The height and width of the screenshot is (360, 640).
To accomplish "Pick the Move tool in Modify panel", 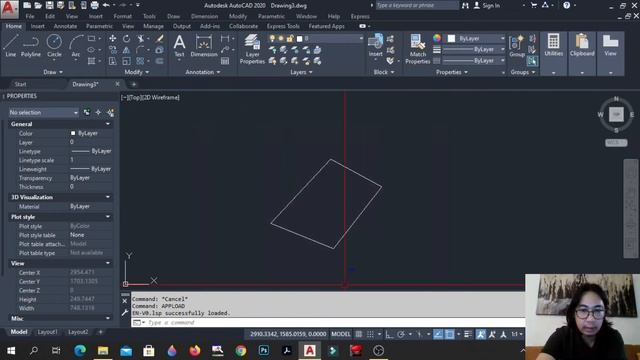I will click(x=113, y=38).
